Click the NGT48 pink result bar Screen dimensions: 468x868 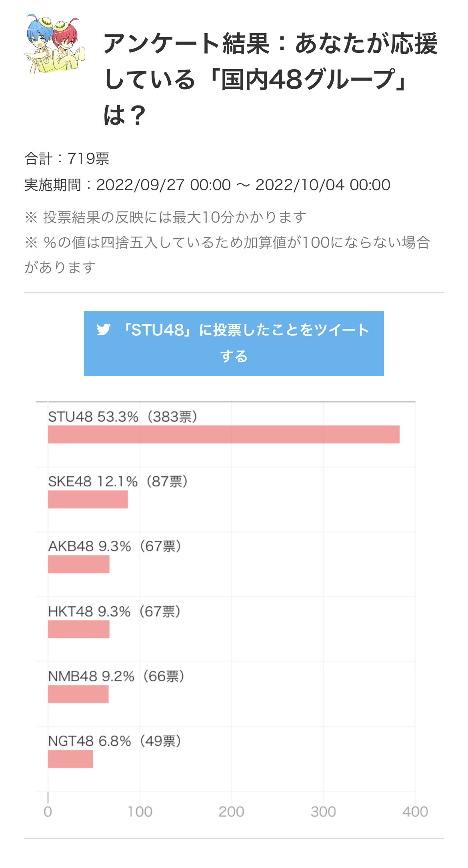point(70,759)
